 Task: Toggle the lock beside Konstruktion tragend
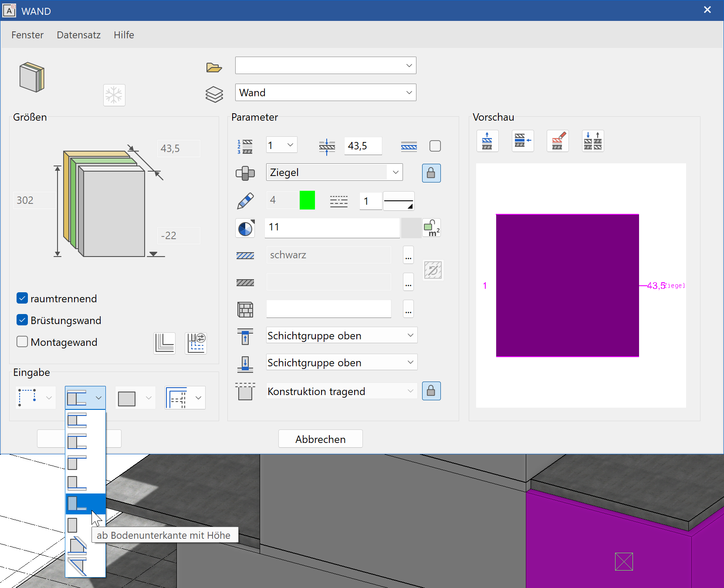[x=431, y=391]
